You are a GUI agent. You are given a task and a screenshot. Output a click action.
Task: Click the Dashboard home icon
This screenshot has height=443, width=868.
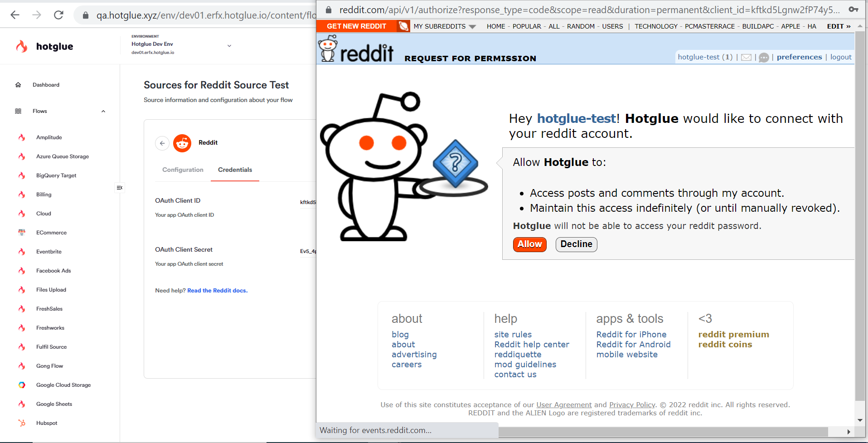(18, 85)
